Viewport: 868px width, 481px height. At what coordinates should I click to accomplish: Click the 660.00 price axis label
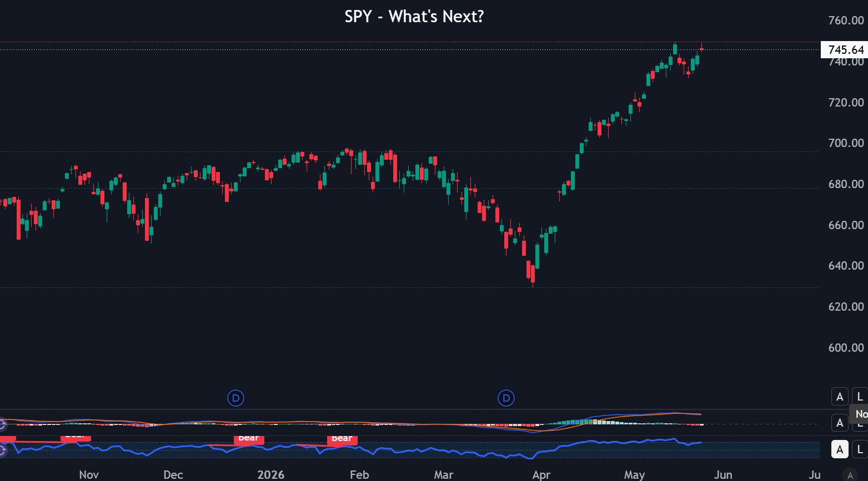click(846, 225)
